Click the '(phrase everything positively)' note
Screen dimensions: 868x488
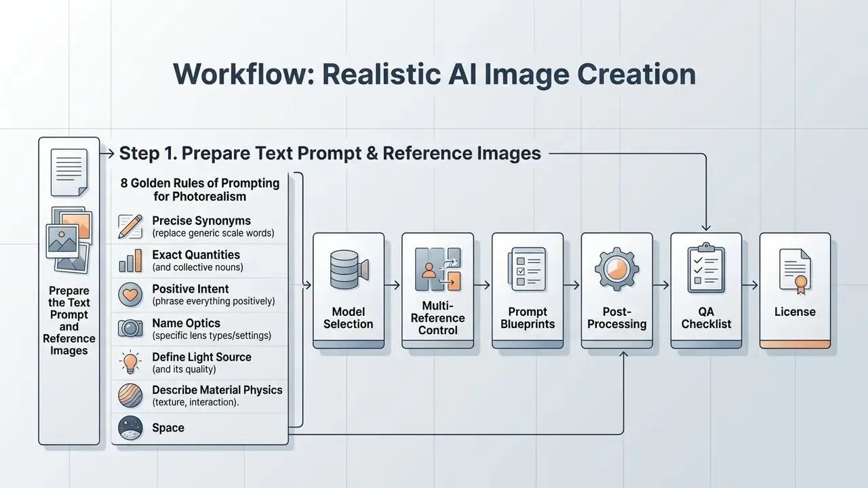[x=214, y=301]
